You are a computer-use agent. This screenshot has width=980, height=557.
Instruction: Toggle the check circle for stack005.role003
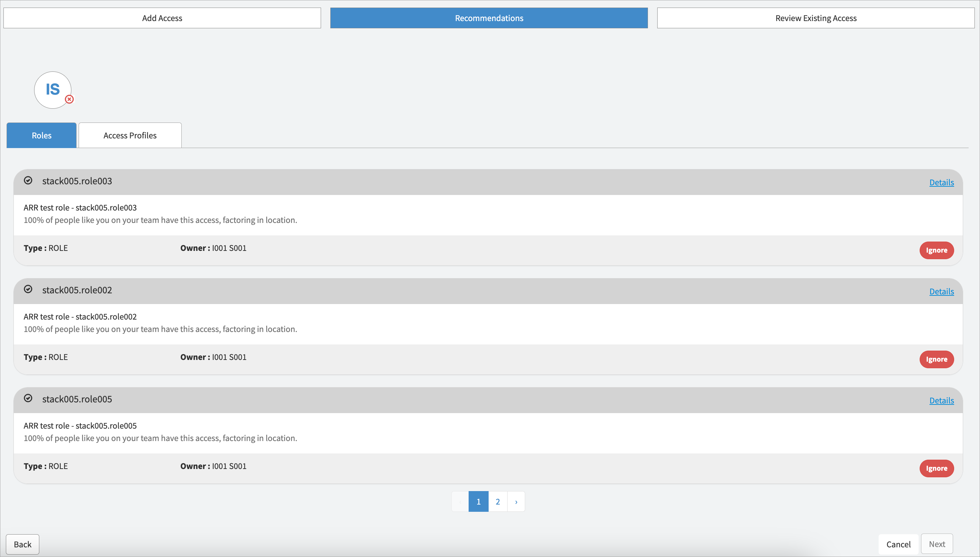pos(28,180)
